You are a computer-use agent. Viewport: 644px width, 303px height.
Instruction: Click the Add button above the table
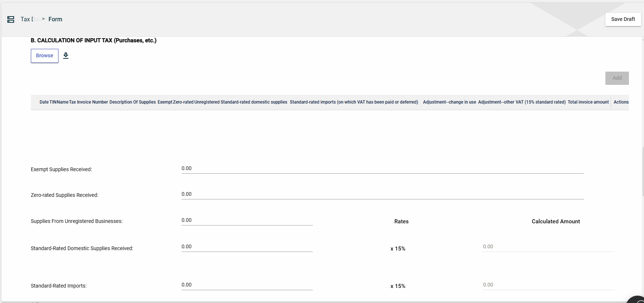point(617,78)
